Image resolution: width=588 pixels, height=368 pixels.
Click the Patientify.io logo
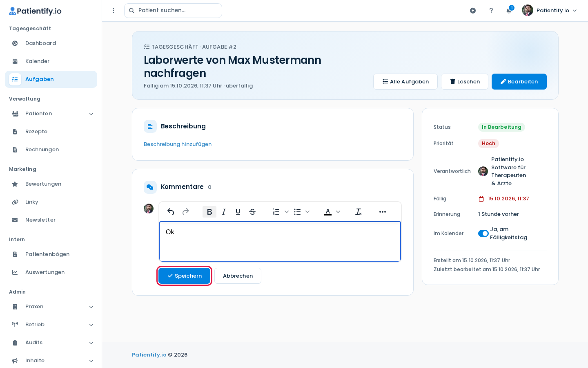click(35, 11)
